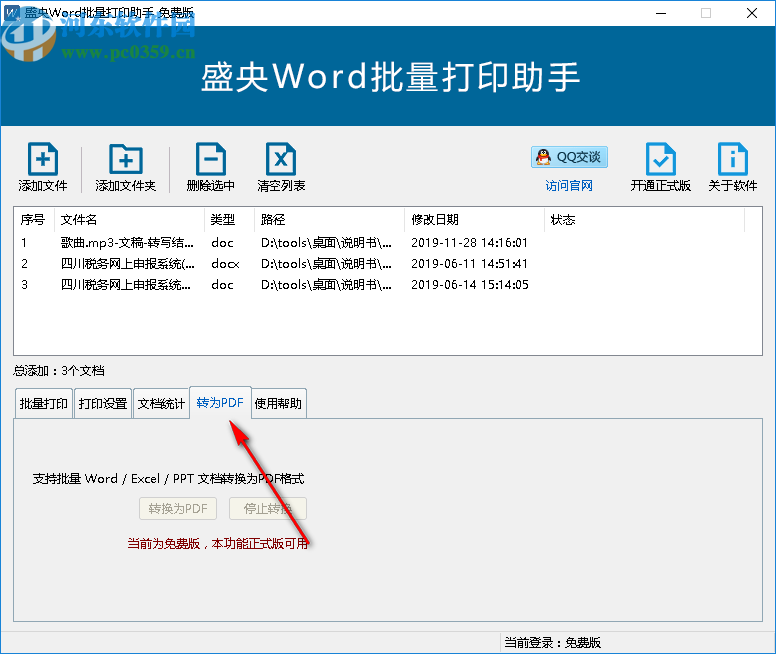Select the 四川税务网上申报系统(... docx row
Image resolution: width=776 pixels, height=654 pixels.
pos(388,264)
